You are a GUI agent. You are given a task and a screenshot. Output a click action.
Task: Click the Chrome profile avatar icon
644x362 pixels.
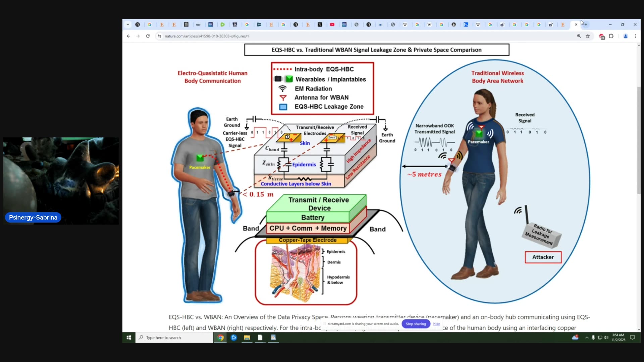click(626, 36)
